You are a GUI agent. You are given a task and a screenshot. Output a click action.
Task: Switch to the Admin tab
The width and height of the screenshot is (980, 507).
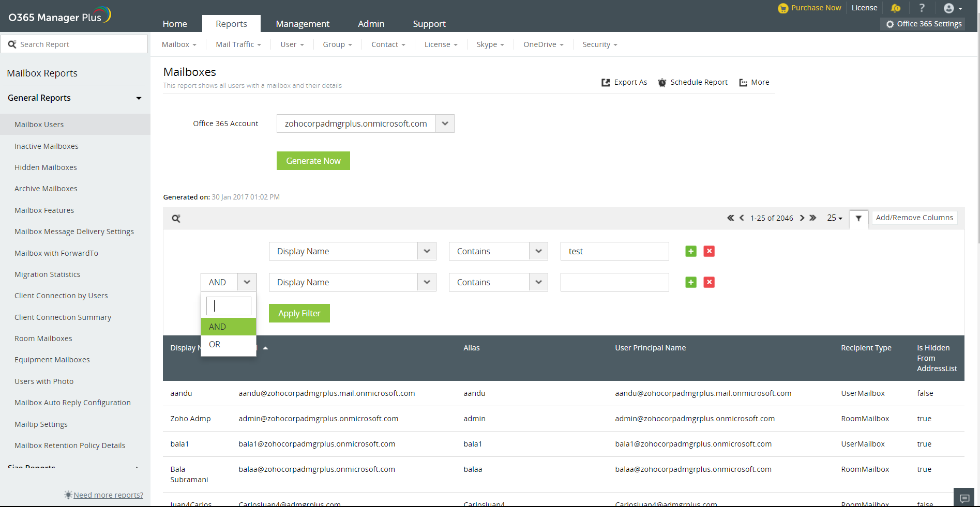371,24
